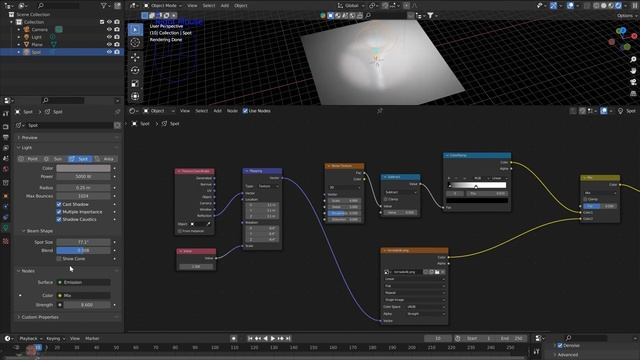Choose the Rotate tool
Screen dimensions: 640x360
(135, 70)
